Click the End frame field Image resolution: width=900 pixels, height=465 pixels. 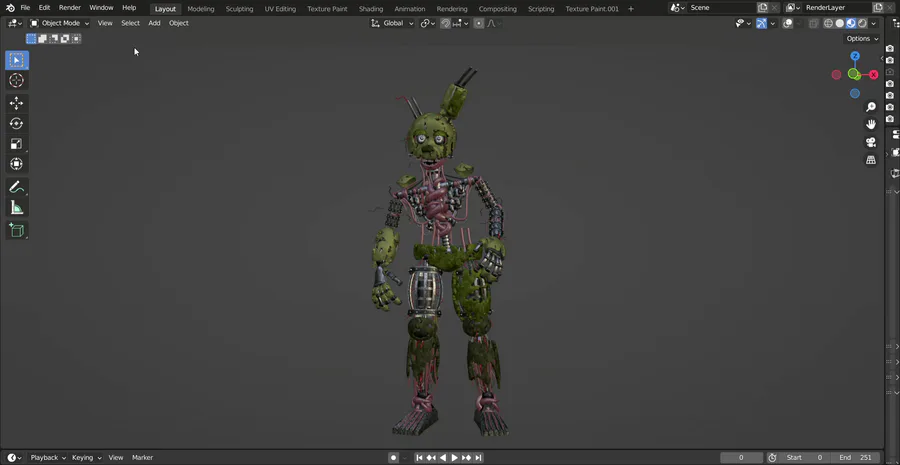[855, 458]
